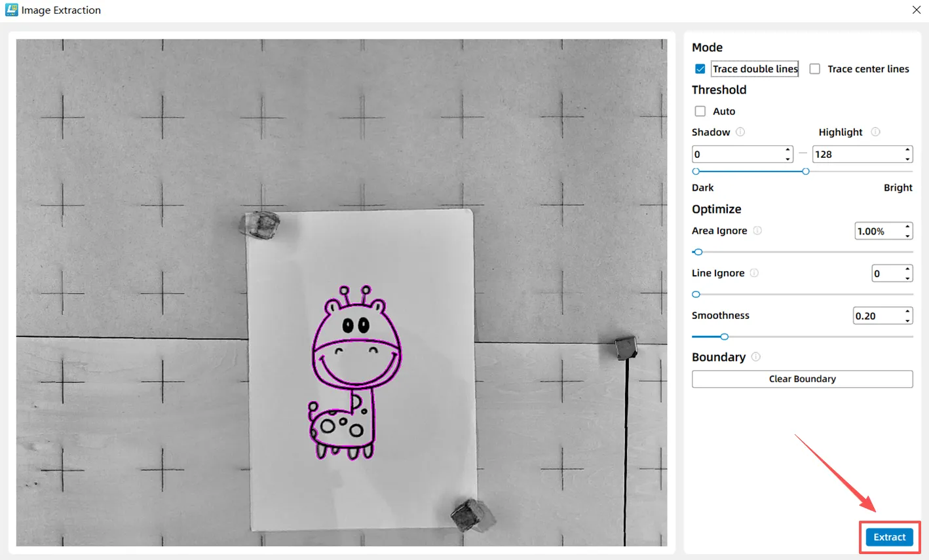Increase Area Ignore percentage with up arrow
929x560 pixels.
[907, 227]
